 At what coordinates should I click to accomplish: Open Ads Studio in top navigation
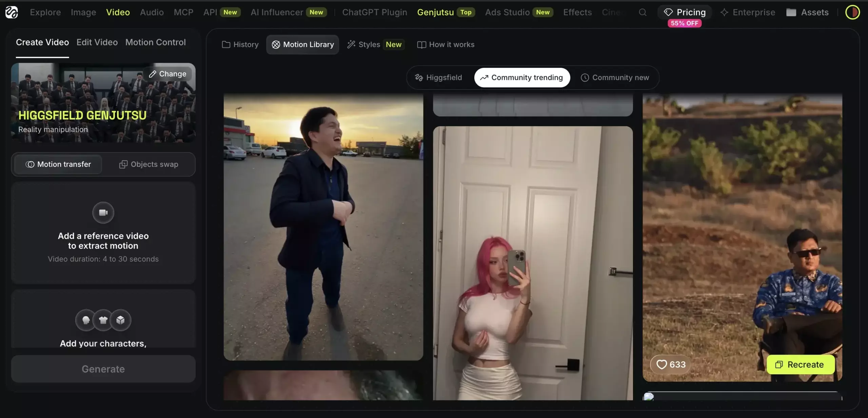pyautogui.click(x=519, y=12)
